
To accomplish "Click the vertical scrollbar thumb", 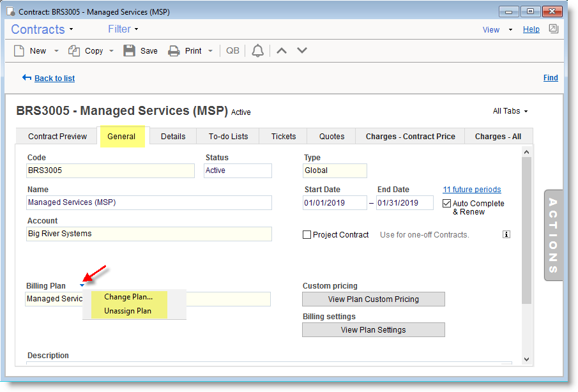I will point(526,230).
